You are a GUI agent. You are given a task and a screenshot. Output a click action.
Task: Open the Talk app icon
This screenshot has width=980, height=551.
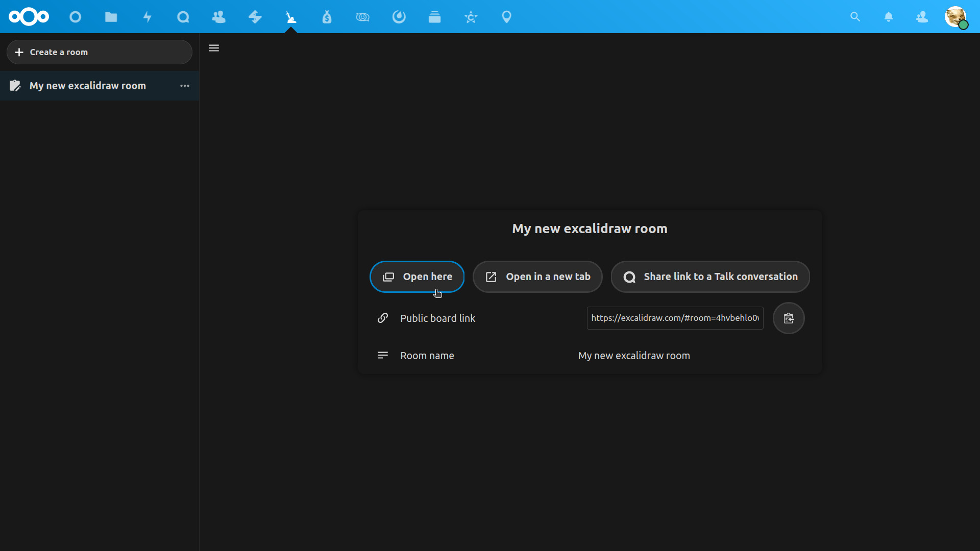[x=183, y=17]
